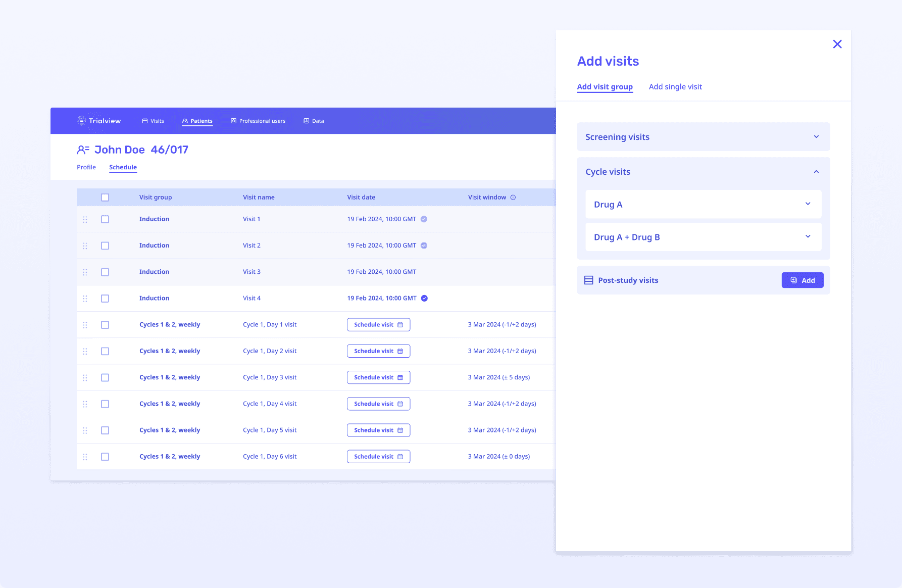Click drag handle for Cycle 1, Day 5 visit
The image size is (902, 588).
click(85, 430)
